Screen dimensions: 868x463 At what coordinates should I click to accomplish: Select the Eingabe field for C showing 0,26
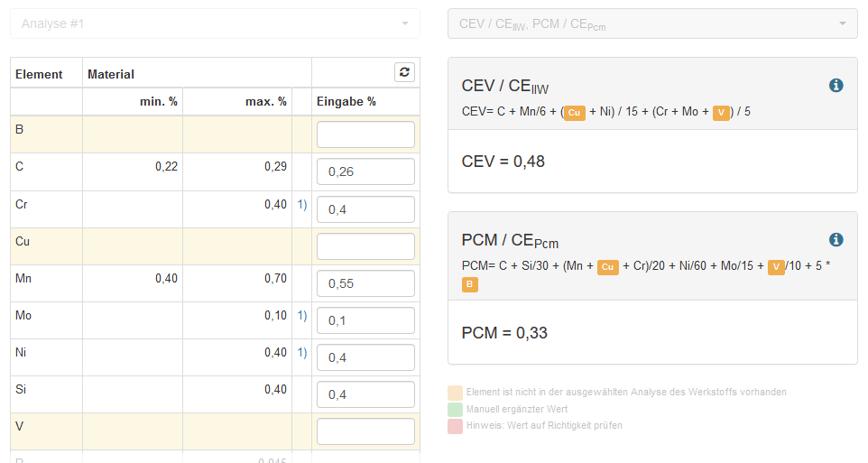(x=365, y=171)
